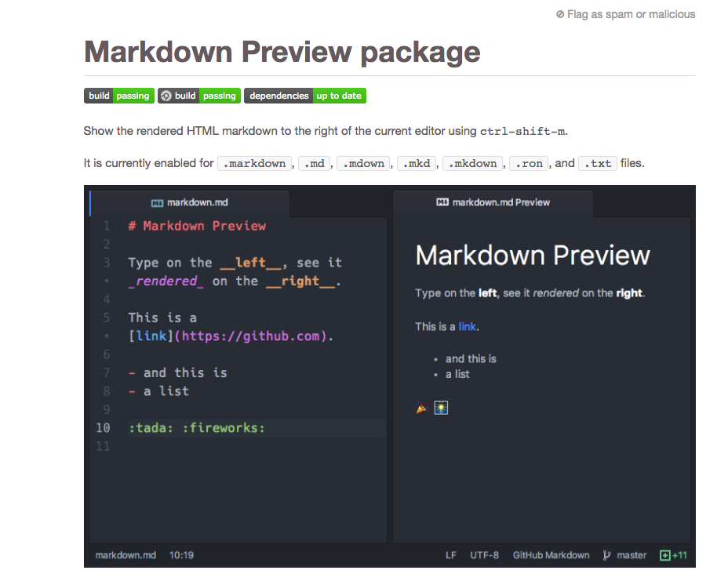This screenshot has height=581, width=728.
Task: Click the GitHub Markdown grammar selector
Action: click(551, 555)
